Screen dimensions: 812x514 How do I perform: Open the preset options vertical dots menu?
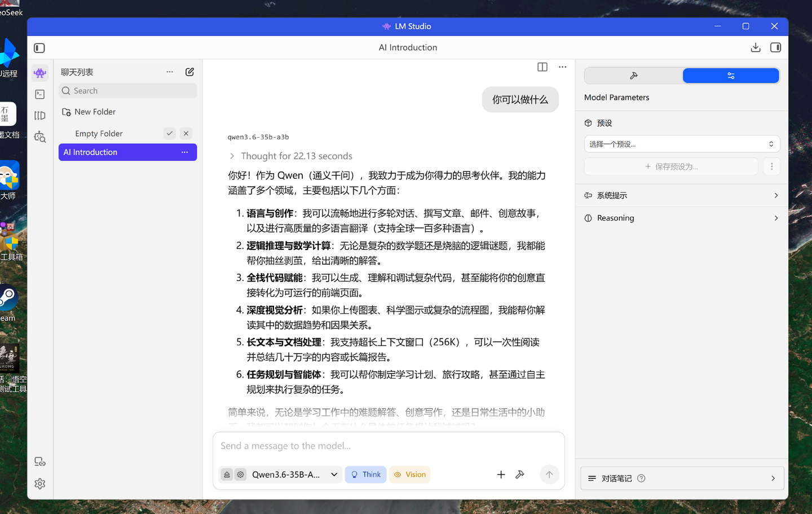pos(772,166)
